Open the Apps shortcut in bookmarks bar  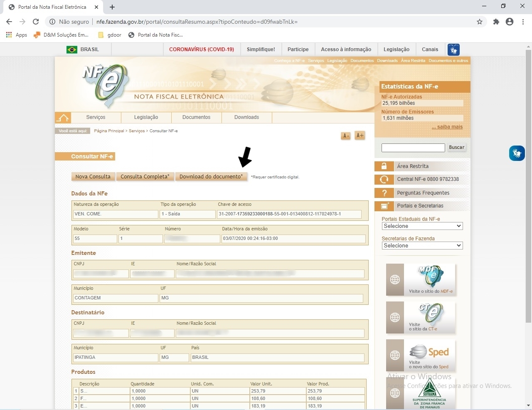(x=17, y=35)
